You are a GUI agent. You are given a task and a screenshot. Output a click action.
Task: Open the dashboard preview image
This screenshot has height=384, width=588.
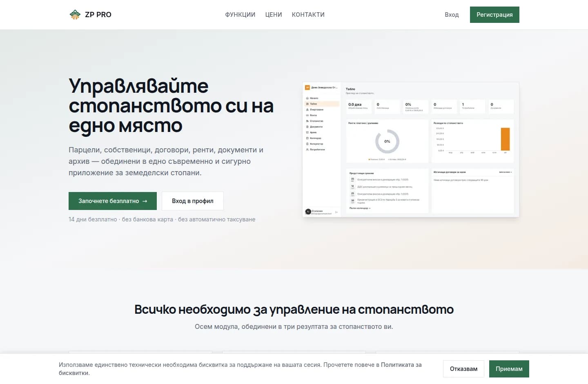pos(411,150)
